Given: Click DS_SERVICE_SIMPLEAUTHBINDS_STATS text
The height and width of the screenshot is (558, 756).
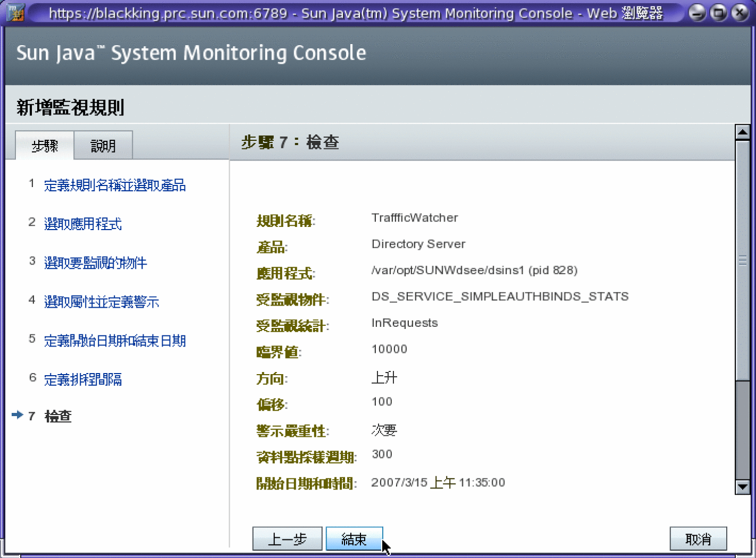Looking at the screenshot, I should (x=500, y=297).
